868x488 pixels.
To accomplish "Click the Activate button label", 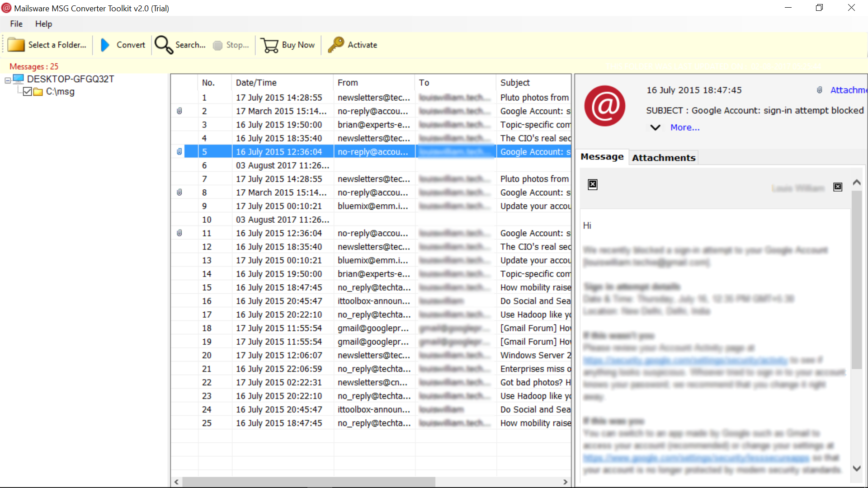I will 362,45.
